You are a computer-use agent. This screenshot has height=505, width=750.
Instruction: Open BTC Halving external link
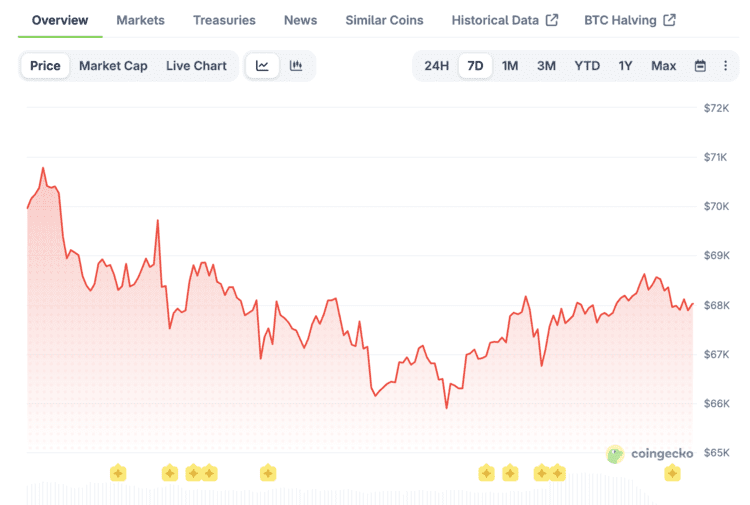[629, 20]
